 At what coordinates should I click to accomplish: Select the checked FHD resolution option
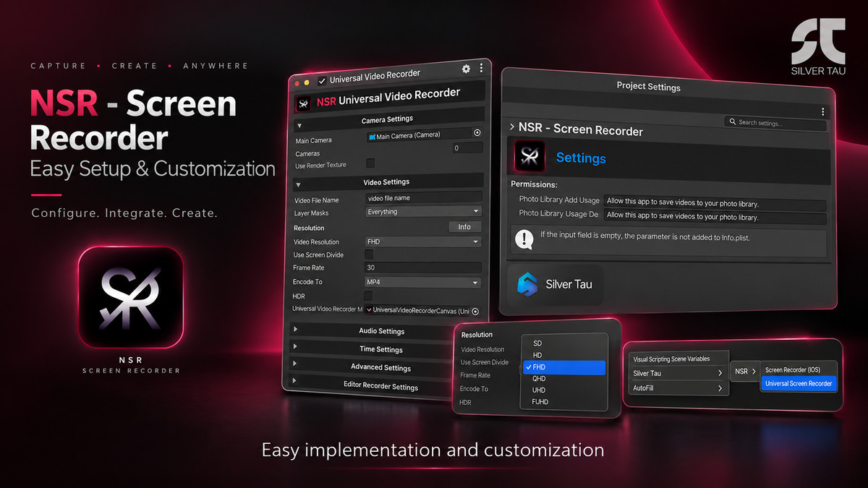coord(563,367)
